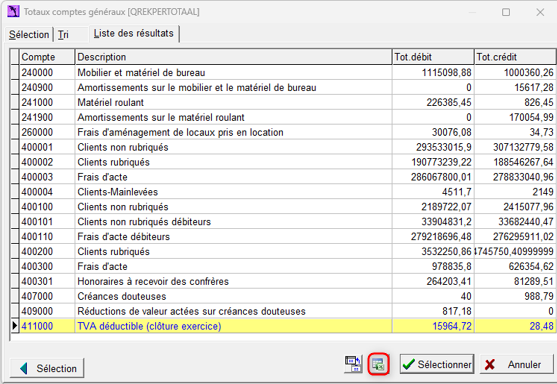Select credit value 2415077,96

(x=515, y=207)
